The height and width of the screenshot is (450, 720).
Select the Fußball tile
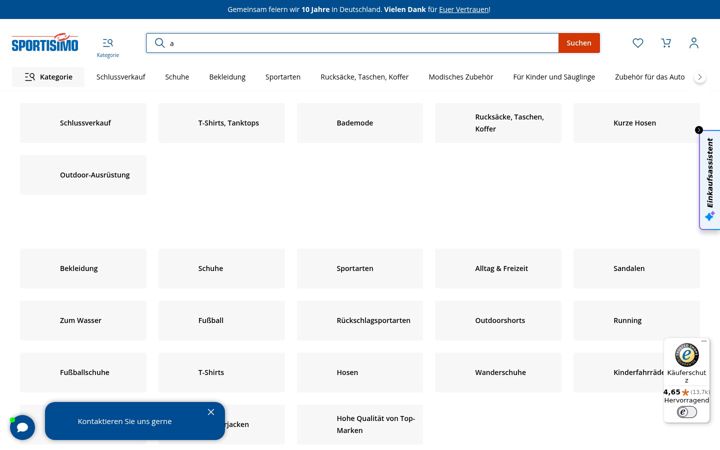pos(221,320)
